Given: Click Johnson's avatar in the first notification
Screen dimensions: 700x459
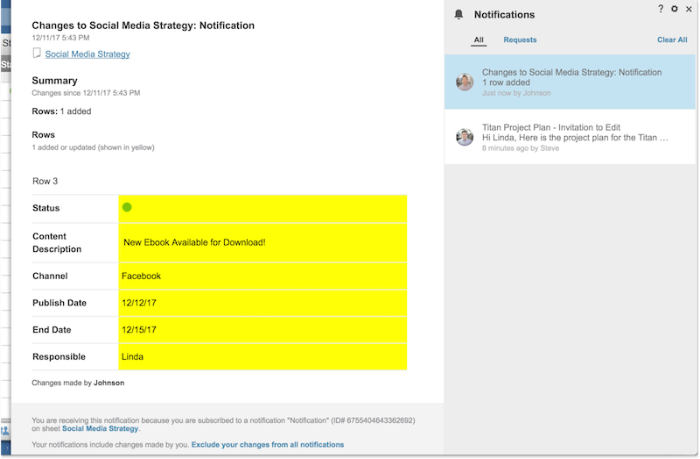Looking at the screenshot, I should [465, 82].
